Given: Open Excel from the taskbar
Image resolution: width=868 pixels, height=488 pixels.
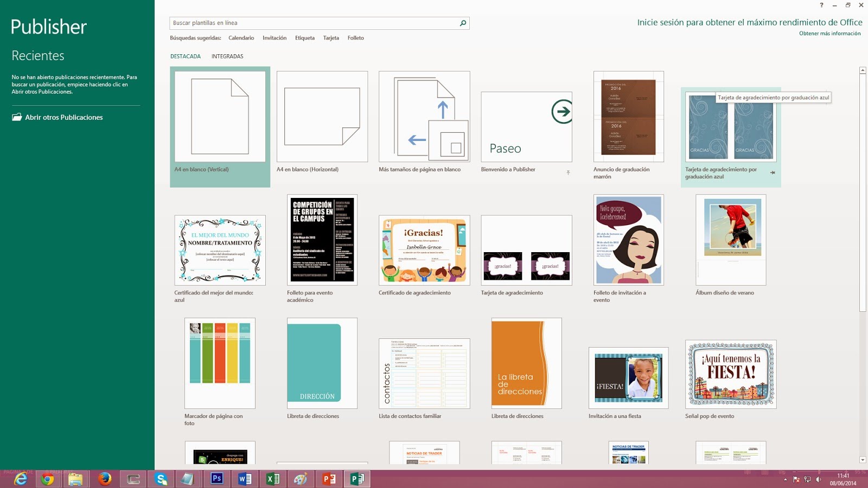Looking at the screenshot, I should [x=272, y=478].
